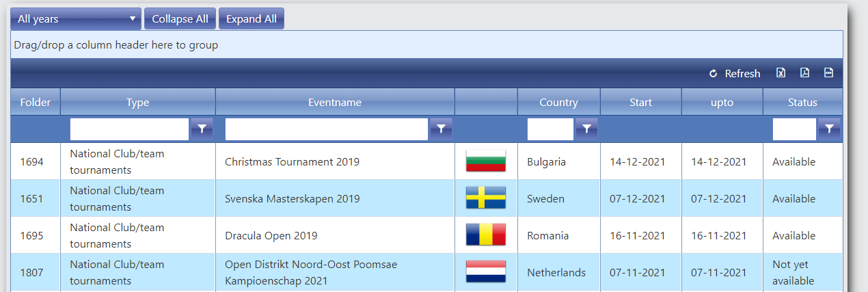Click the Country column header
Viewport: 868px width, 292px height.
pos(558,103)
